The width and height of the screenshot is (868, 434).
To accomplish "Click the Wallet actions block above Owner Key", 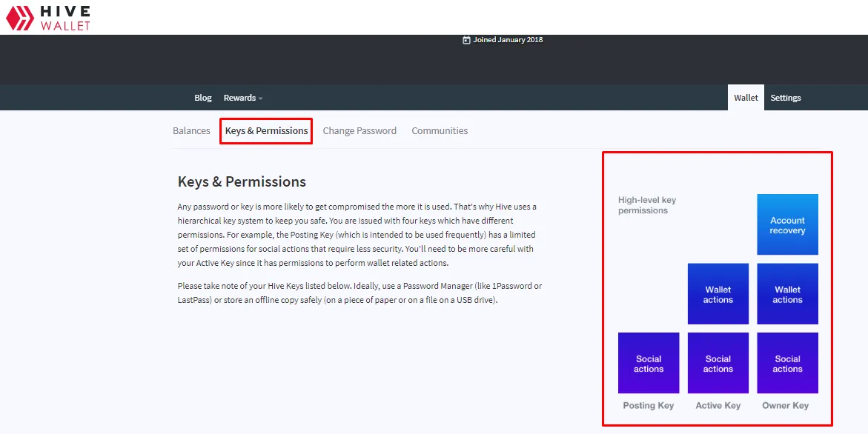I will pos(787,293).
